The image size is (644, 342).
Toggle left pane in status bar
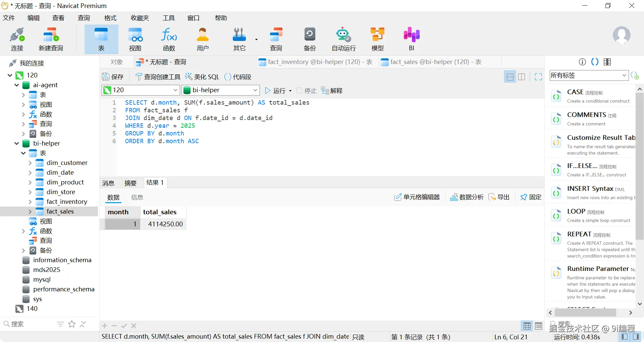625,337
